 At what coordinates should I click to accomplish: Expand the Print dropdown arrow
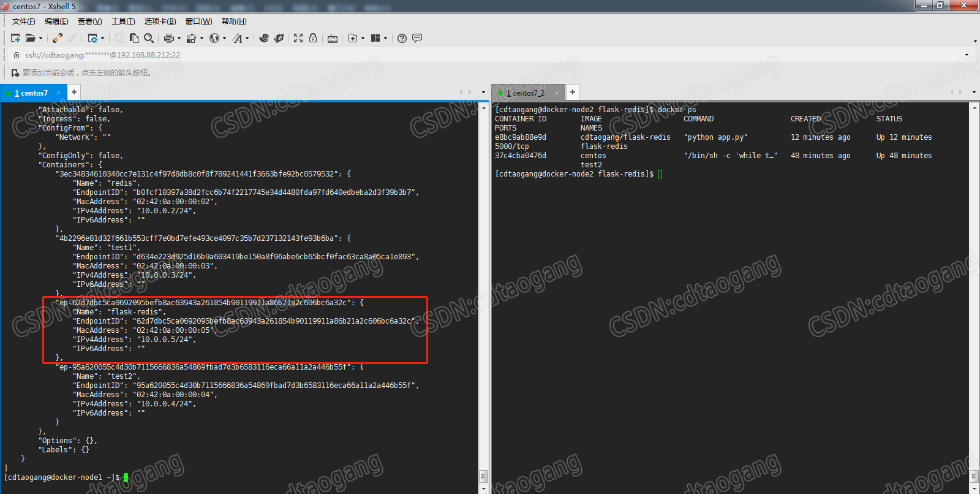pyautogui.click(x=179, y=38)
